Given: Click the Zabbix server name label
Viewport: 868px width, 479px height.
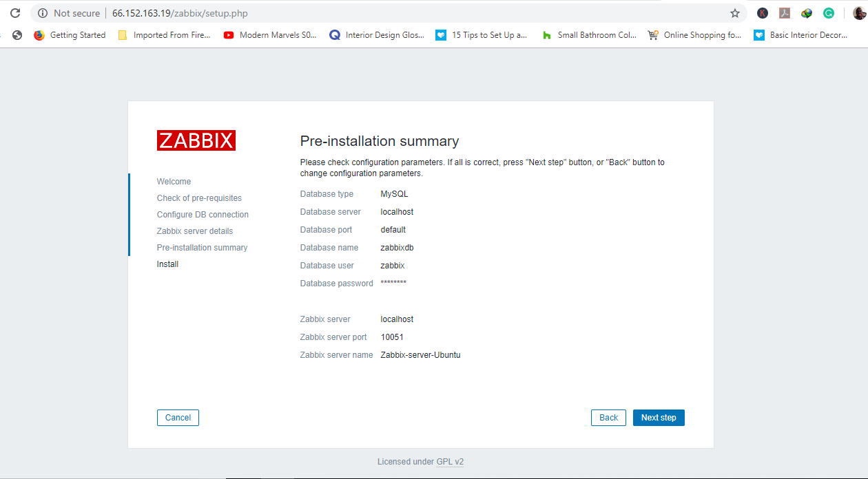Looking at the screenshot, I should point(336,355).
